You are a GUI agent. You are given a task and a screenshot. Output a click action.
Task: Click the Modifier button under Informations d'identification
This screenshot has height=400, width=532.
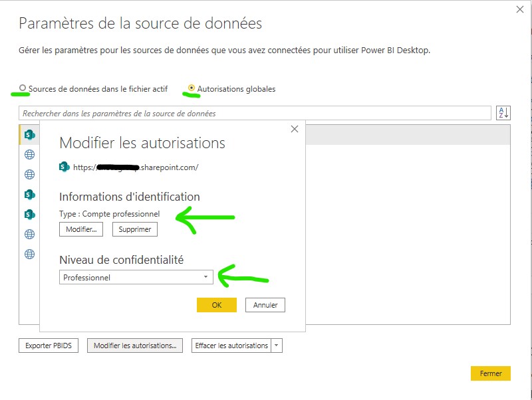80,229
